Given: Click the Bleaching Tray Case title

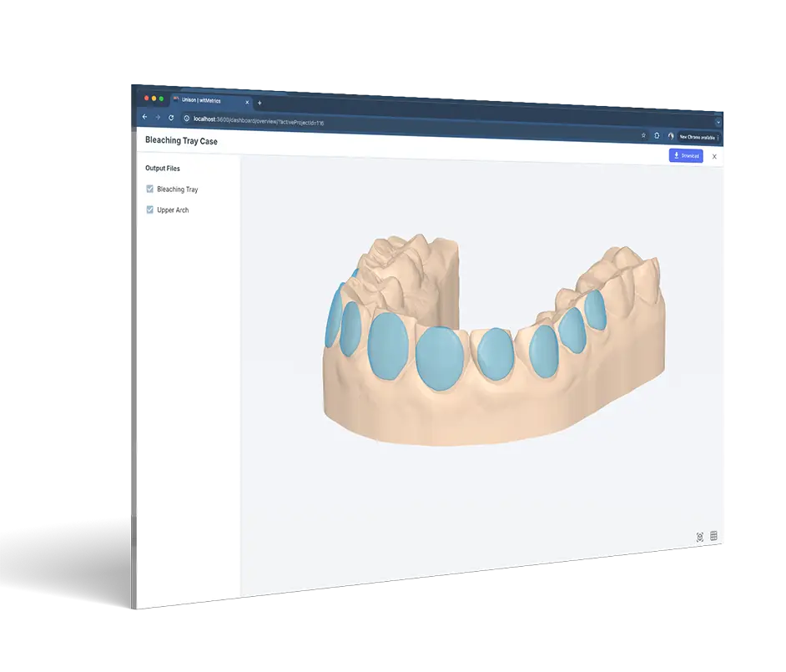Looking at the screenshot, I should point(181,141).
